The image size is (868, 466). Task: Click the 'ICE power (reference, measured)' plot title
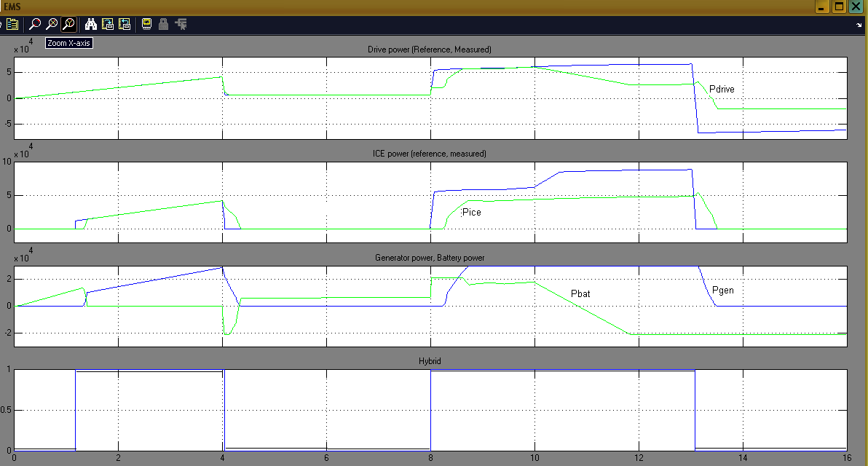point(430,154)
